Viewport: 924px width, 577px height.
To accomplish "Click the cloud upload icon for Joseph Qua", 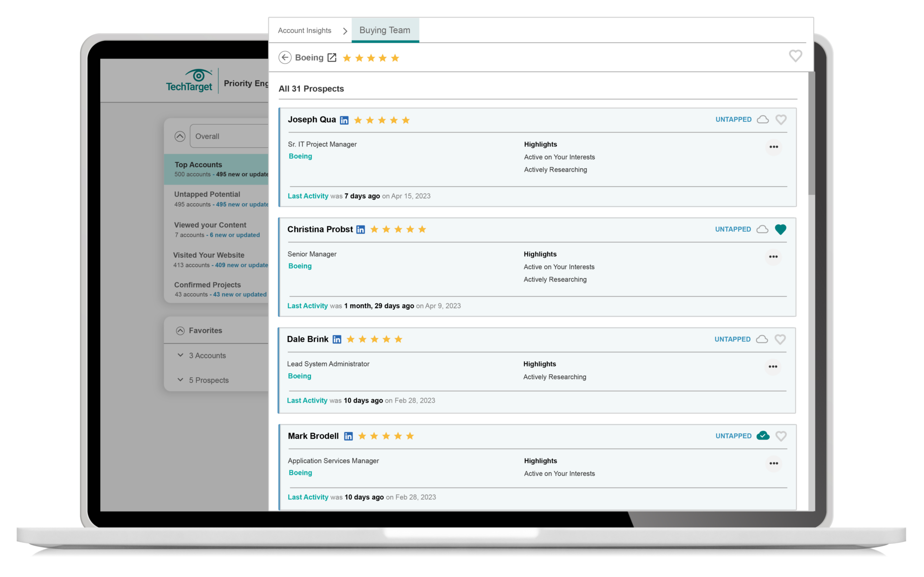I will click(763, 119).
